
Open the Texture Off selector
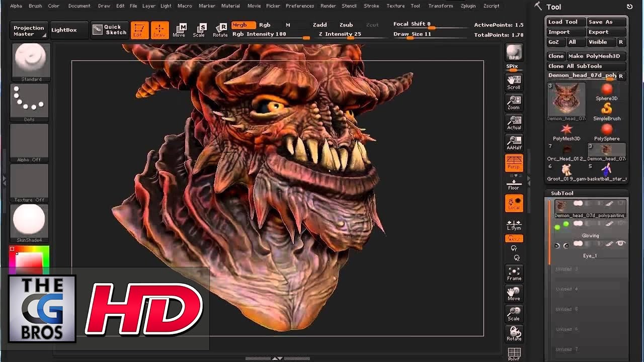click(x=29, y=183)
